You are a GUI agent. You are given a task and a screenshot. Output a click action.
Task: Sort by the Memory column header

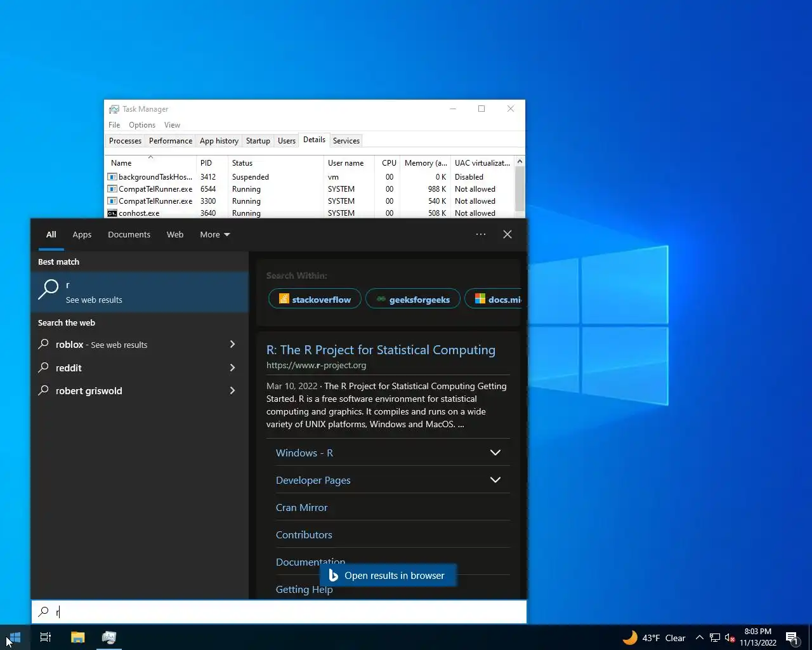[425, 163]
